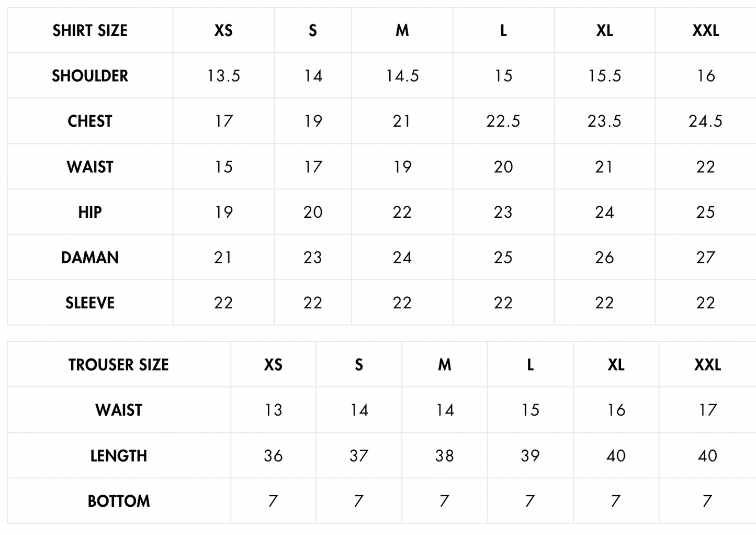The height and width of the screenshot is (535, 756).
Task: Select the SHOULDER row label
Action: click(90, 76)
